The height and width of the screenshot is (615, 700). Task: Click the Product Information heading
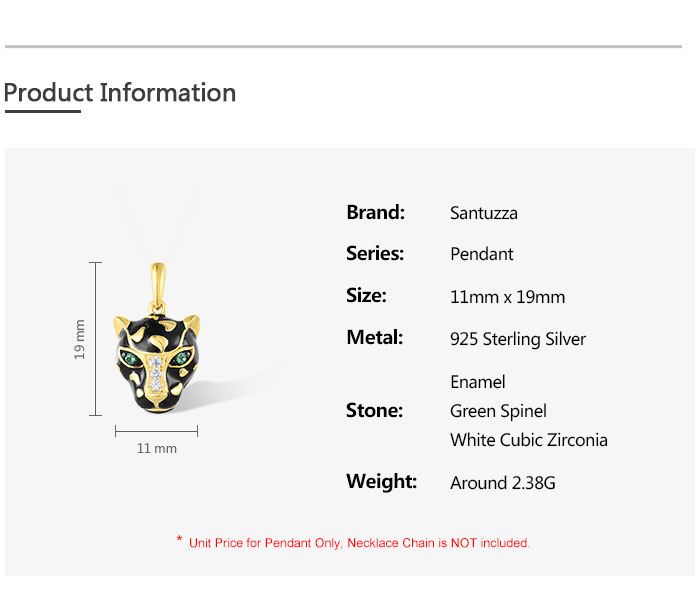(x=120, y=93)
